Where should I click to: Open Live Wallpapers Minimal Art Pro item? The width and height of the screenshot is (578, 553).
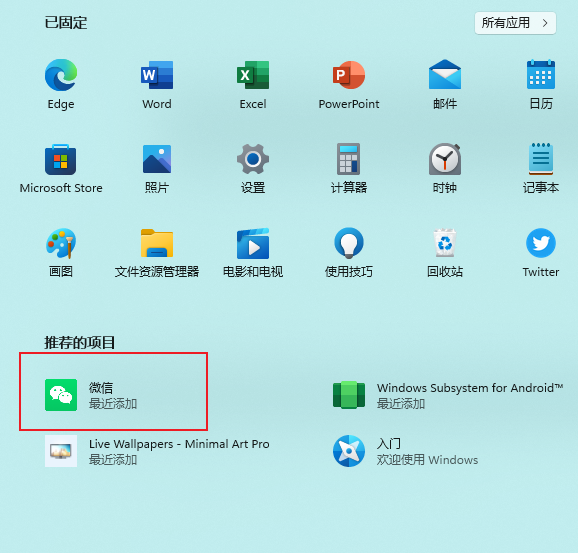[x=157, y=451]
